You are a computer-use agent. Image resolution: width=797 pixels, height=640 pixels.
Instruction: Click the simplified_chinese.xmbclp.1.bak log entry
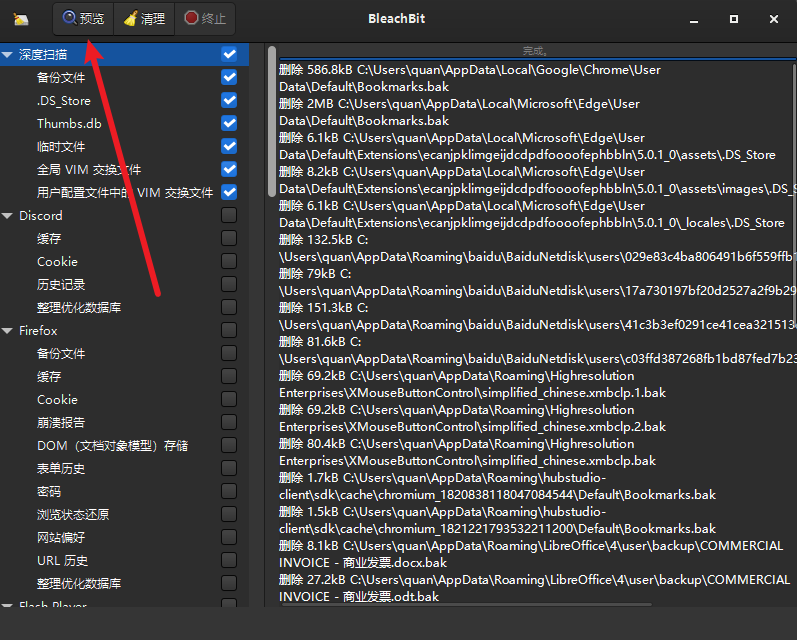coord(472,384)
